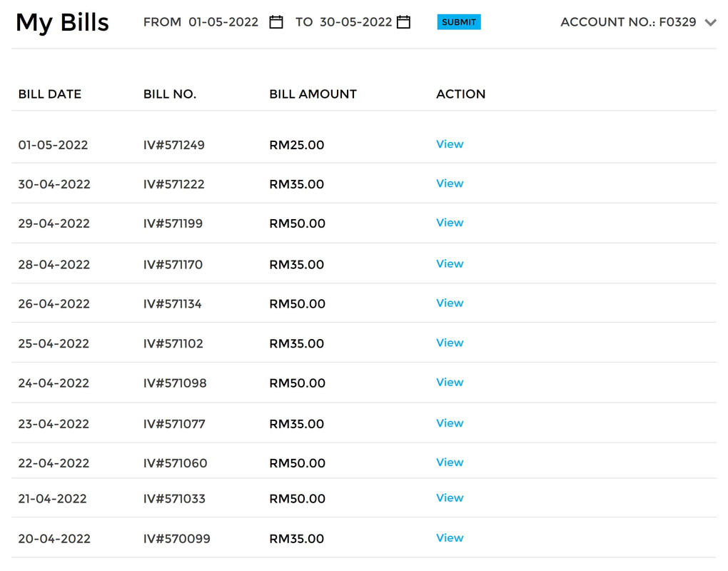Click bill number IV#571199
Image resolution: width=728 pixels, height=571 pixels.
coord(173,223)
